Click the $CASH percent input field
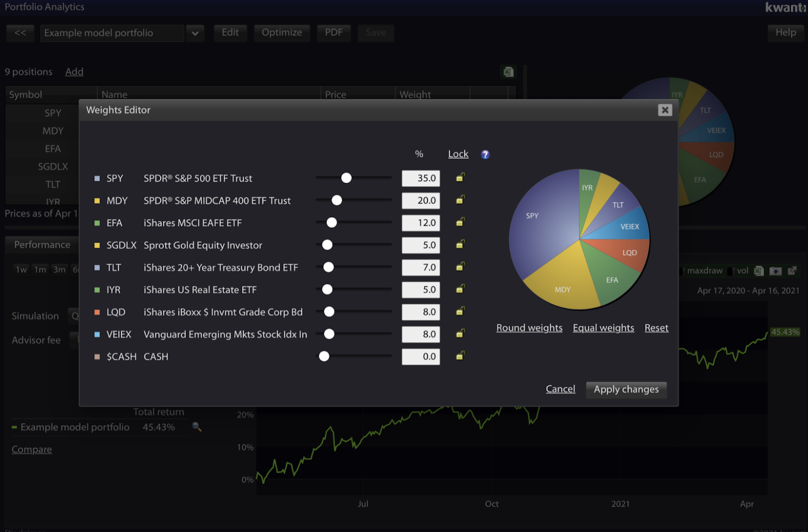 coord(421,357)
